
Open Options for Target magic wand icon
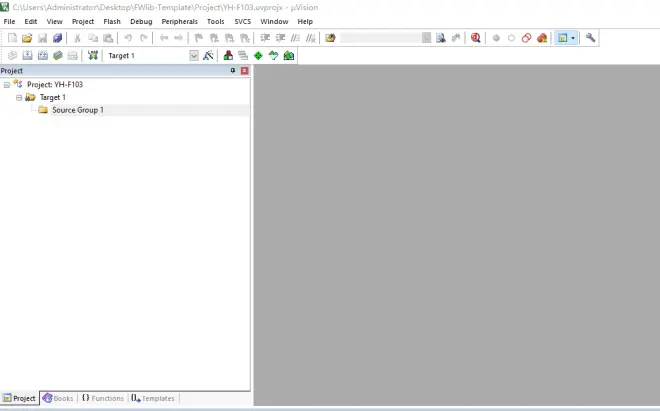208,56
